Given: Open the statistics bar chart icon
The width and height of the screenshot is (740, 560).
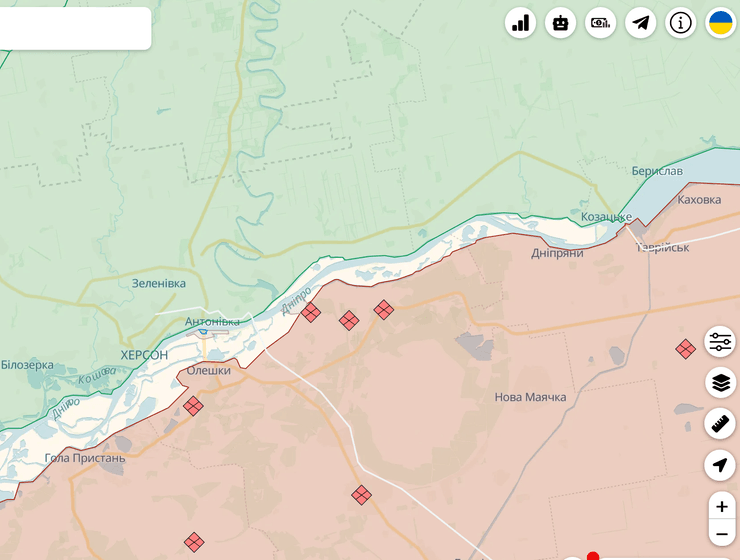Looking at the screenshot, I should pyautogui.click(x=521, y=23).
